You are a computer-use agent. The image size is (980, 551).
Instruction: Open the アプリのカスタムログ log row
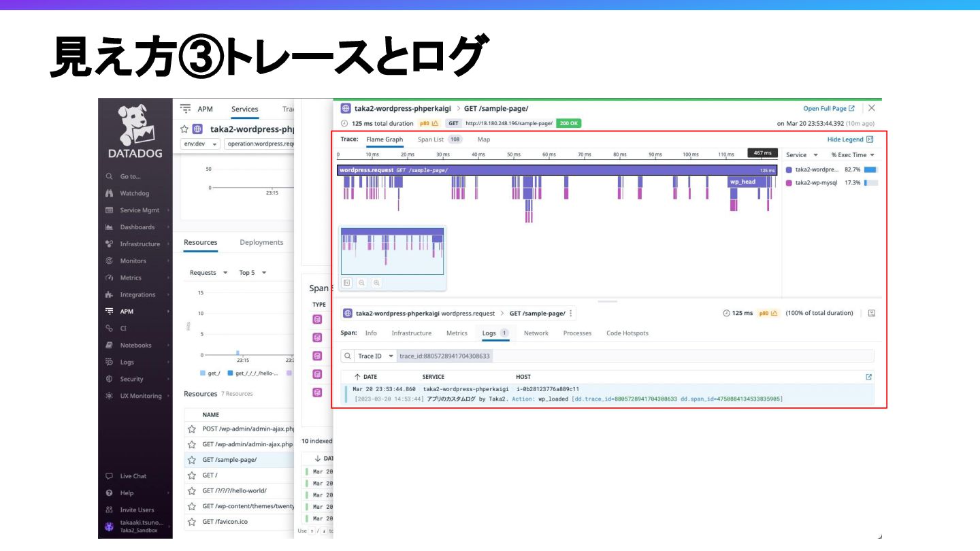pyautogui.click(x=608, y=394)
